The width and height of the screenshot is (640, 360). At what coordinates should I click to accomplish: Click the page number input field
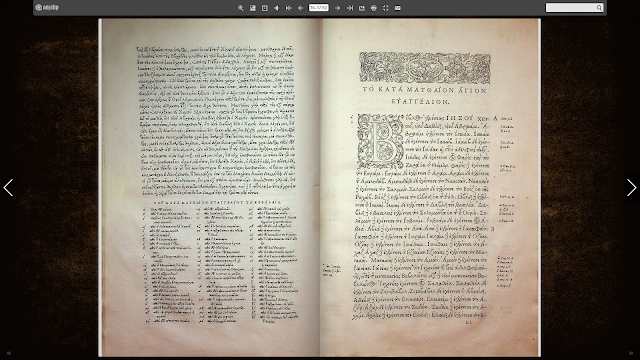[318, 7]
